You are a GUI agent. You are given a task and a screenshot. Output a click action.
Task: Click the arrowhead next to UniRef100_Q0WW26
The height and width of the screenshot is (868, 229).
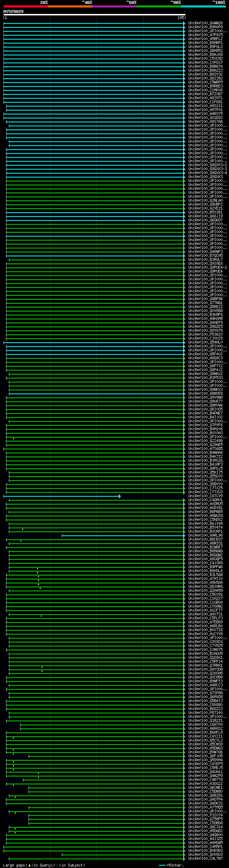coord(184,23)
